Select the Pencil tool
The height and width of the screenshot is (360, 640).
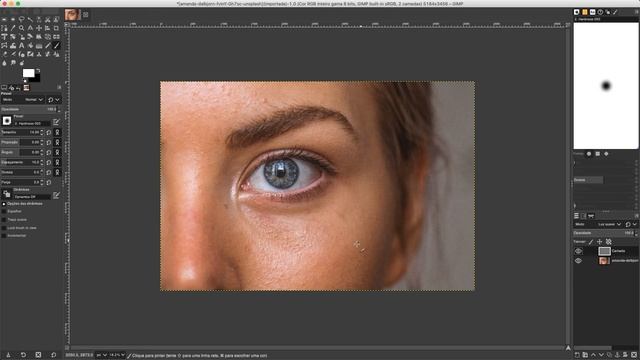(x=48, y=45)
